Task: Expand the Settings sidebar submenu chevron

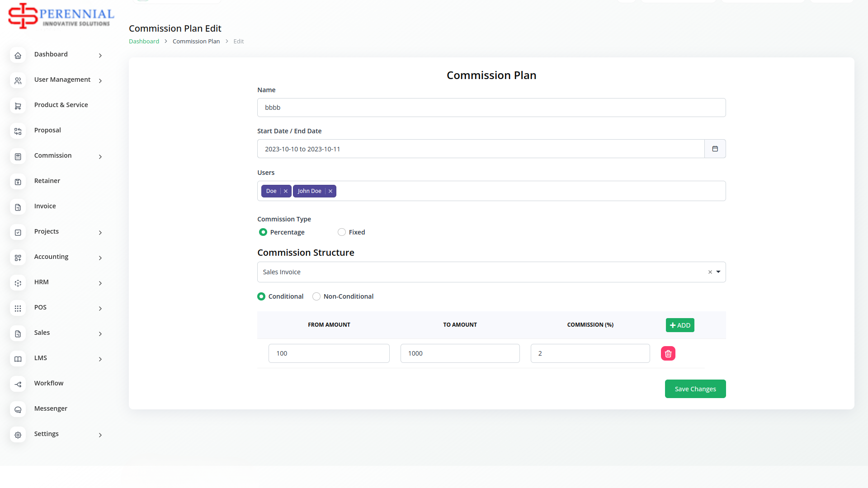Action: pyautogui.click(x=100, y=435)
